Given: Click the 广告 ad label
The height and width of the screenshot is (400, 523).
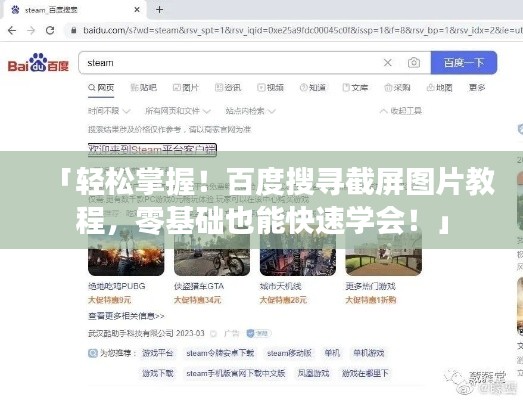Looking at the screenshot, I should click(231, 333).
